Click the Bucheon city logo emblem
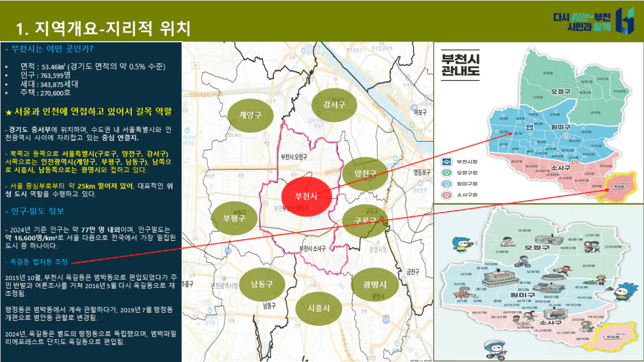644x362 pixels. [x=625, y=20]
